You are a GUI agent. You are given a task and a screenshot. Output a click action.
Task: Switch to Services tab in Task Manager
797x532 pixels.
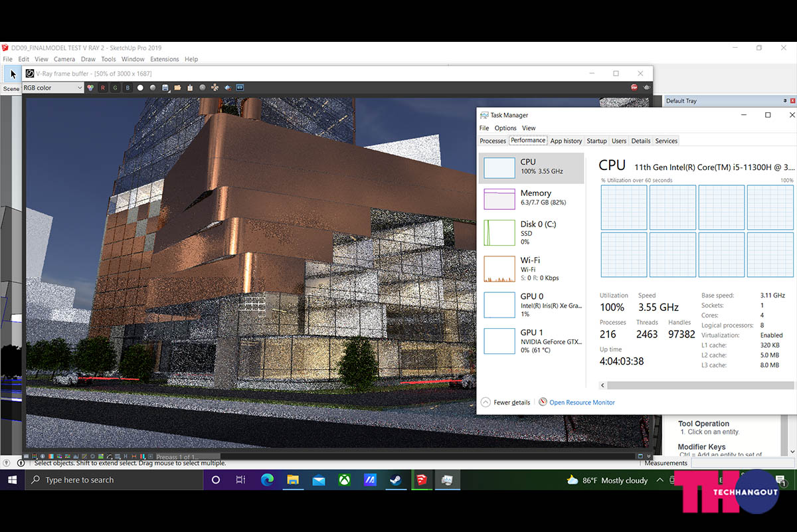(666, 141)
